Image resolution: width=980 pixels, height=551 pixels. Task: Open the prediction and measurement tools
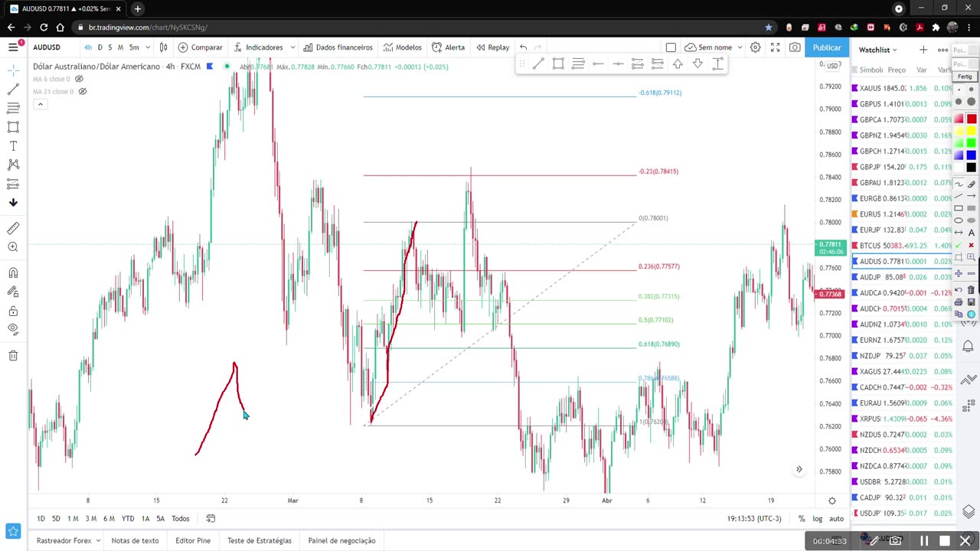[13, 184]
